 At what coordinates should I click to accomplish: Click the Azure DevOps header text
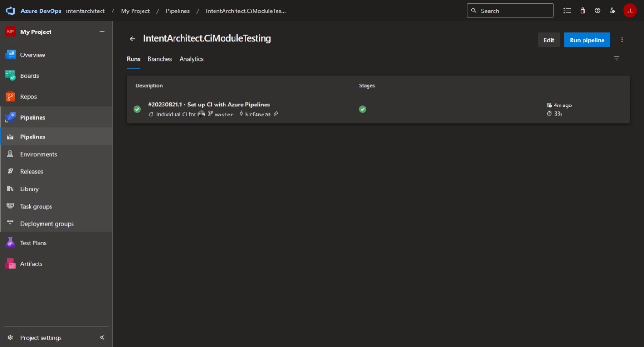tap(41, 11)
